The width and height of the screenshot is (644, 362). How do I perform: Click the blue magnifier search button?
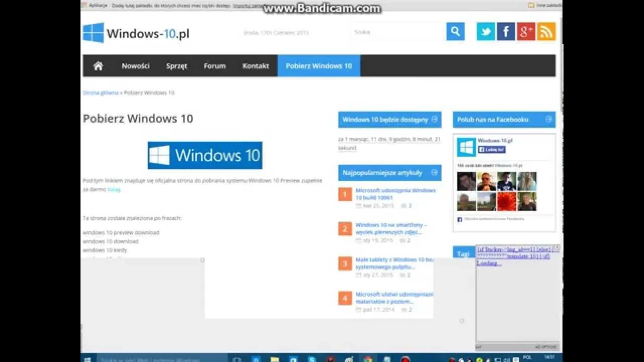click(455, 32)
